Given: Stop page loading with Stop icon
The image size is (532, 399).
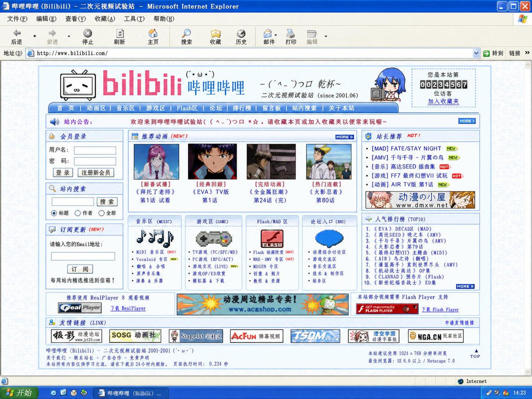Looking at the screenshot, I should (x=88, y=33).
